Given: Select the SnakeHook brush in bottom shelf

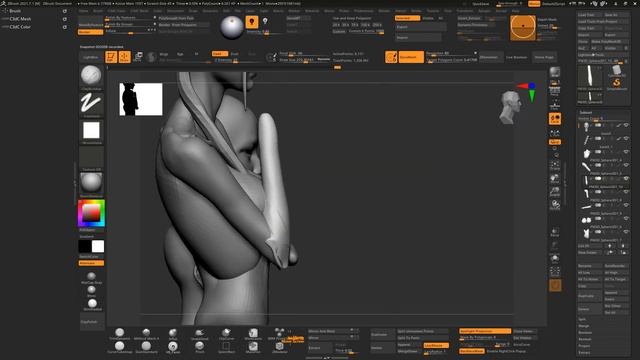Looking at the screenshot, I should point(200,334).
